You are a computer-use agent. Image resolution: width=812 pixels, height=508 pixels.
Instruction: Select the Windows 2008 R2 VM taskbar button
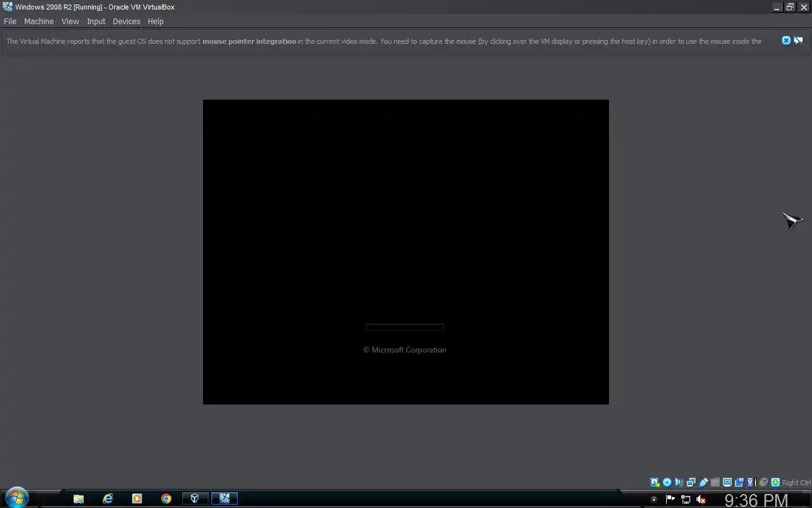(225, 498)
